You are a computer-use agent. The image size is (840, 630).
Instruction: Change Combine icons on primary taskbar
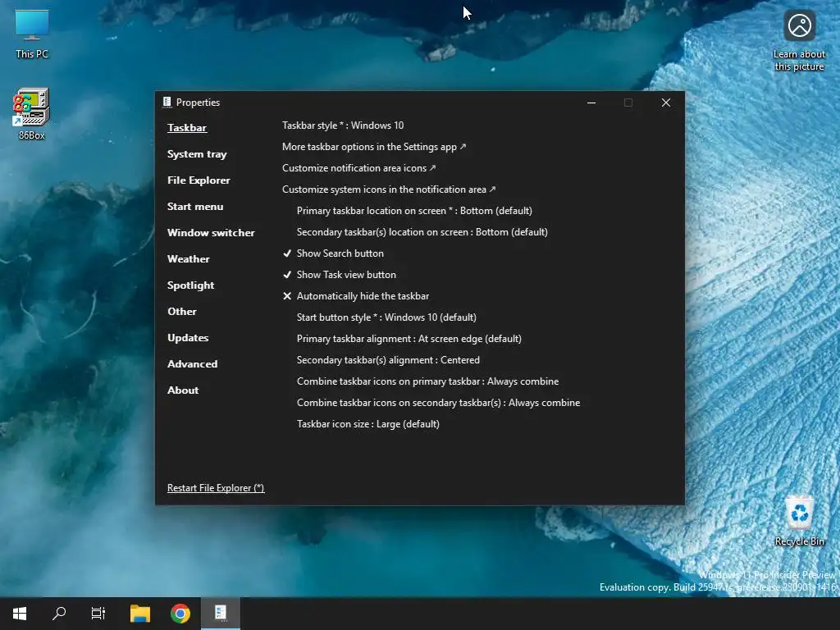click(x=427, y=381)
